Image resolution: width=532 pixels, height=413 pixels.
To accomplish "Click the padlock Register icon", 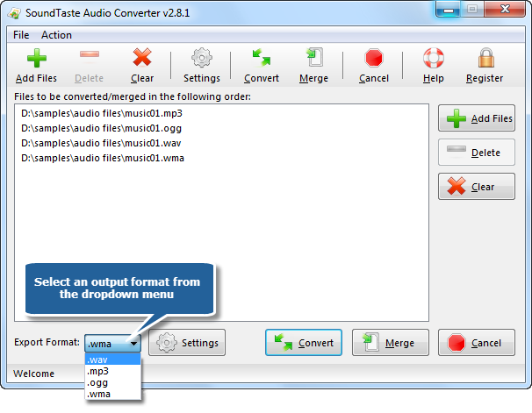I will [486, 58].
